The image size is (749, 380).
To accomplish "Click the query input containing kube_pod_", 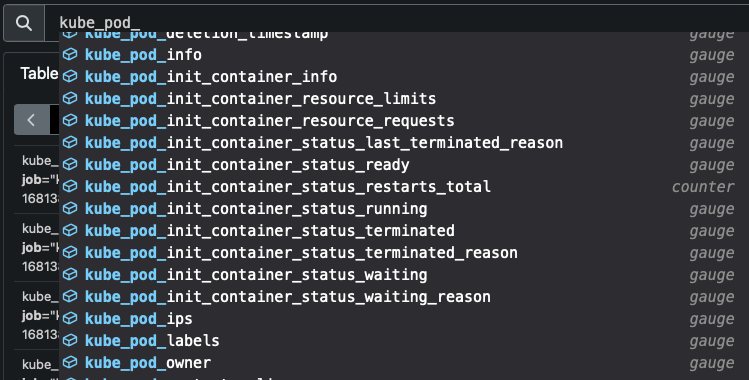I will (x=396, y=22).
